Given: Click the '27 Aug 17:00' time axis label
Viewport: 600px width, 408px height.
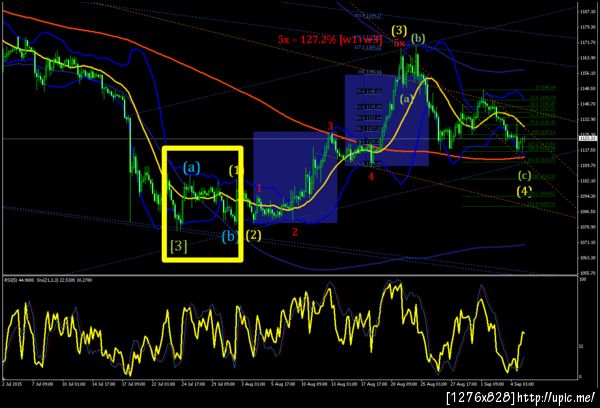Looking at the screenshot, I should (x=463, y=384).
